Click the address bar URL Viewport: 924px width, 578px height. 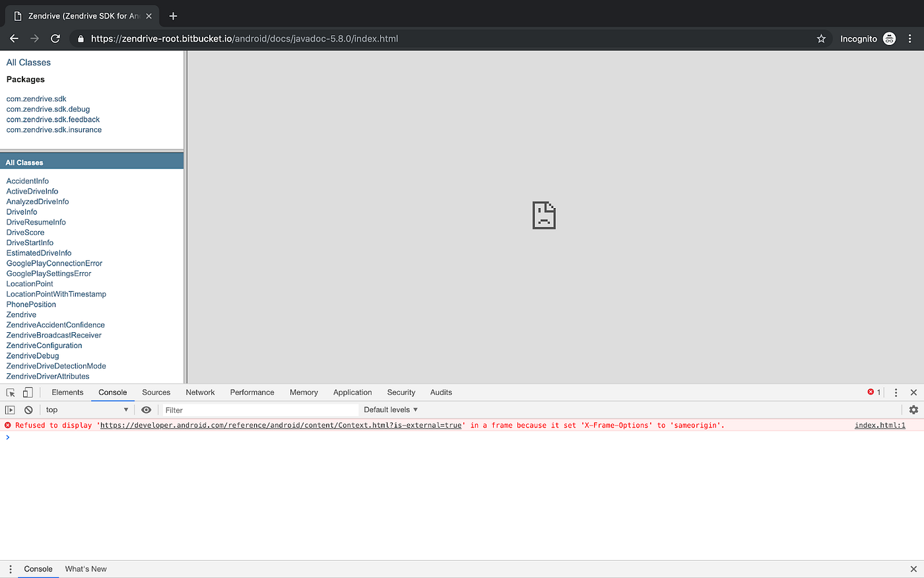pyautogui.click(x=244, y=38)
